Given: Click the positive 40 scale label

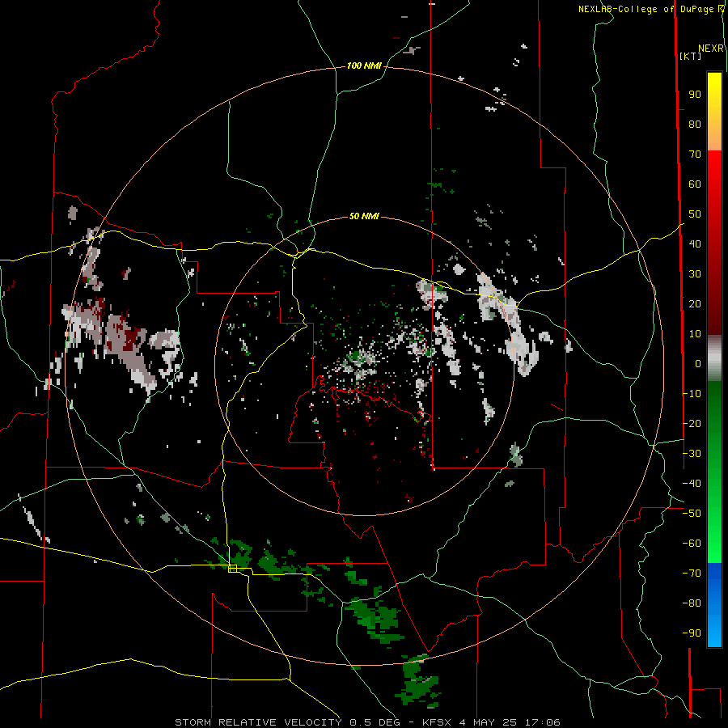Looking at the screenshot, I should pyautogui.click(x=695, y=244).
